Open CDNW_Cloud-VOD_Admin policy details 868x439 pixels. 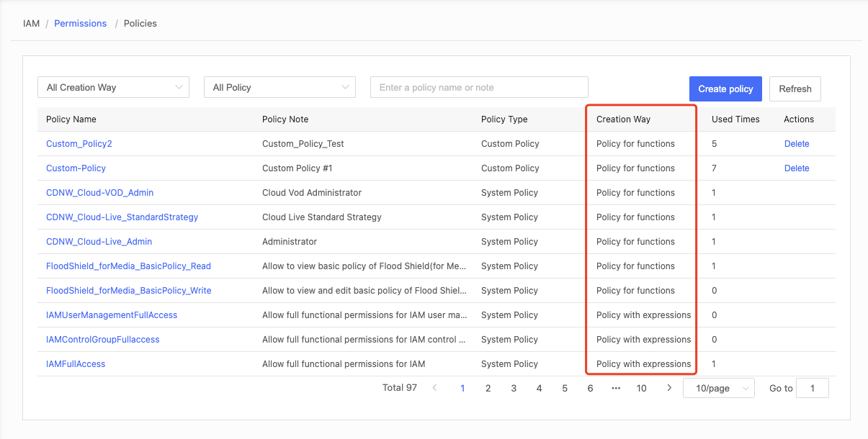tap(99, 193)
